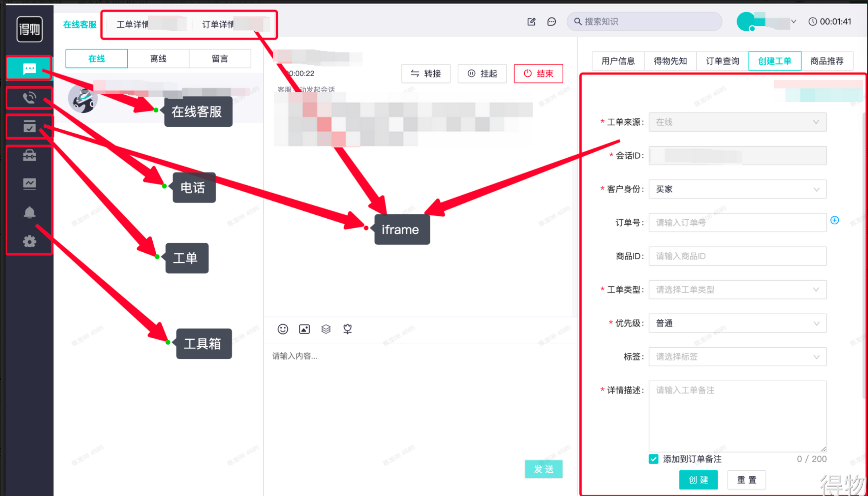Open the statistics chart sidebar icon

pyautogui.click(x=29, y=183)
